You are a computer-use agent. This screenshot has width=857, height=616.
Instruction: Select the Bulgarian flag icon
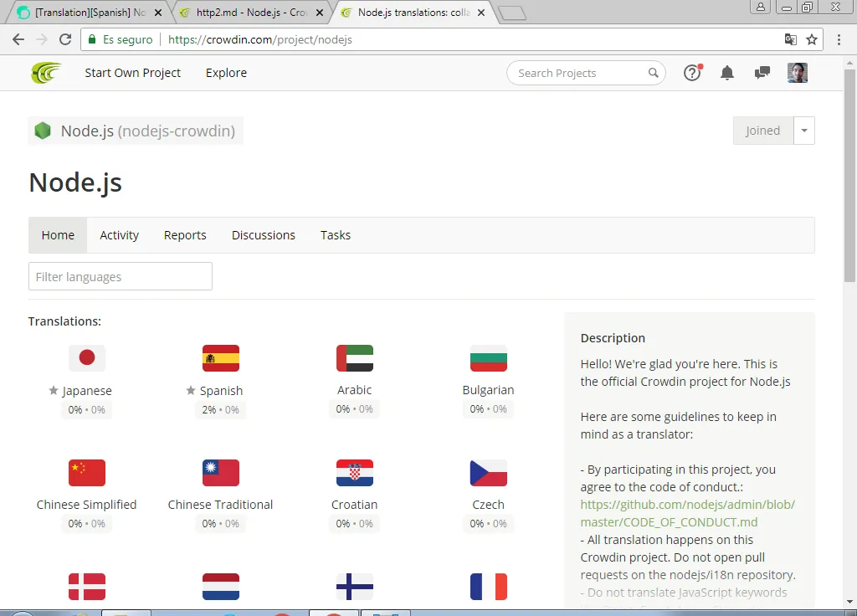point(489,358)
